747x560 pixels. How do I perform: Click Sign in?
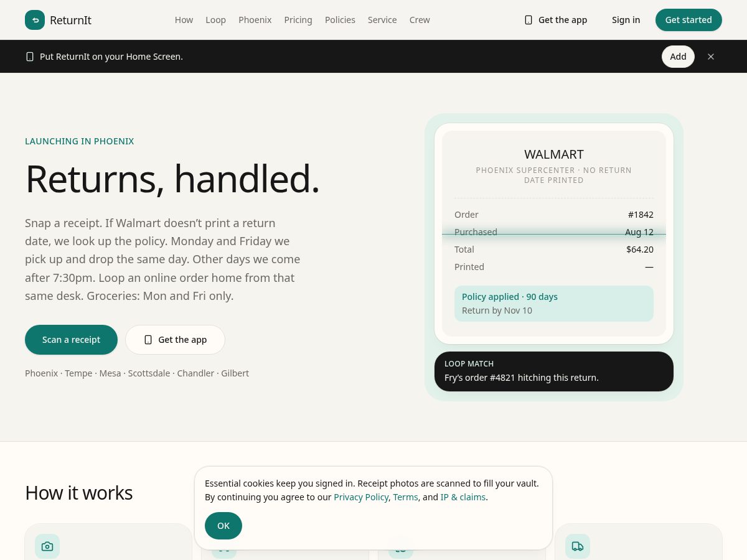pos(626,20)
